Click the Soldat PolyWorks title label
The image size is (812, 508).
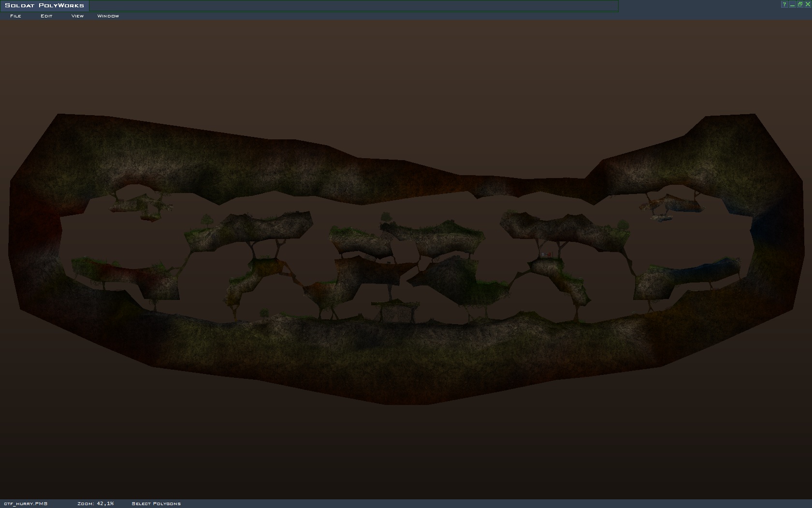(44, 5)
